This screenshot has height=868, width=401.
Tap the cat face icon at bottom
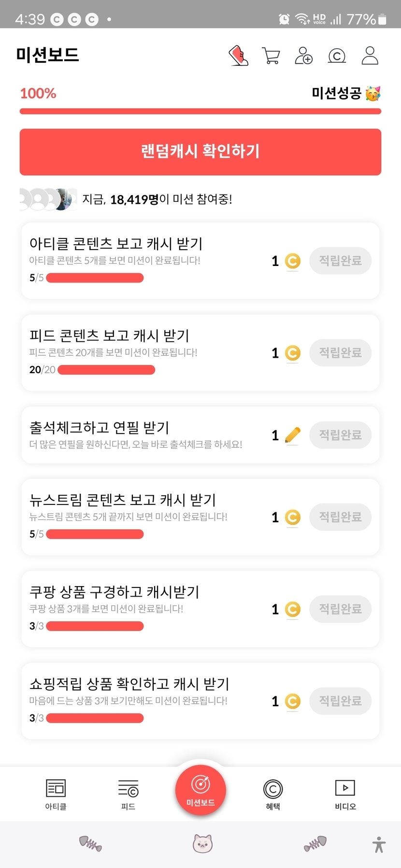[202, 843]
